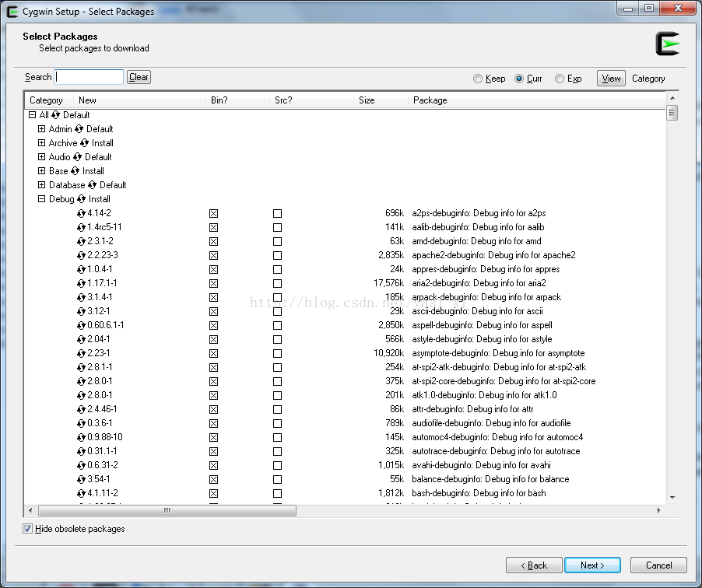Clear the search field with Clear button
This screenshot has width=702, height=588.
pos(139,77)
